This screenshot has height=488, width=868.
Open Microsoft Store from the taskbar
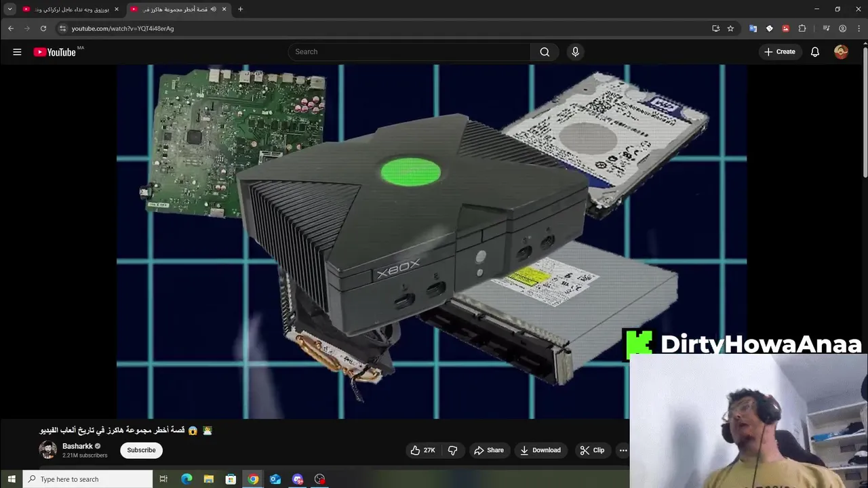(x=231, y=479)
